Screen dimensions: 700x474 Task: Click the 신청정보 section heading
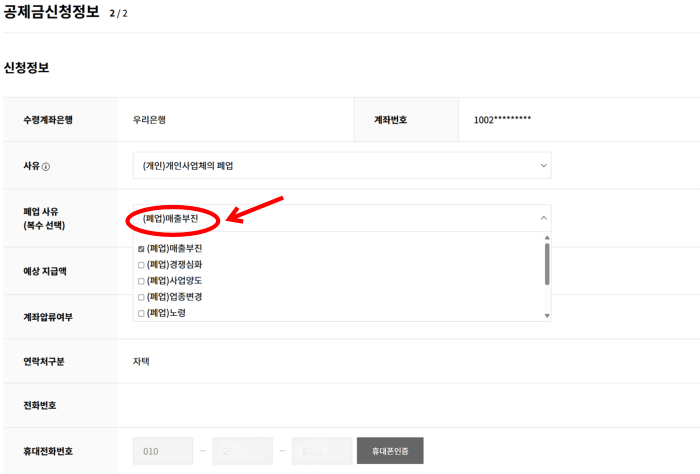pyautogui.click(x=26, y=68)
